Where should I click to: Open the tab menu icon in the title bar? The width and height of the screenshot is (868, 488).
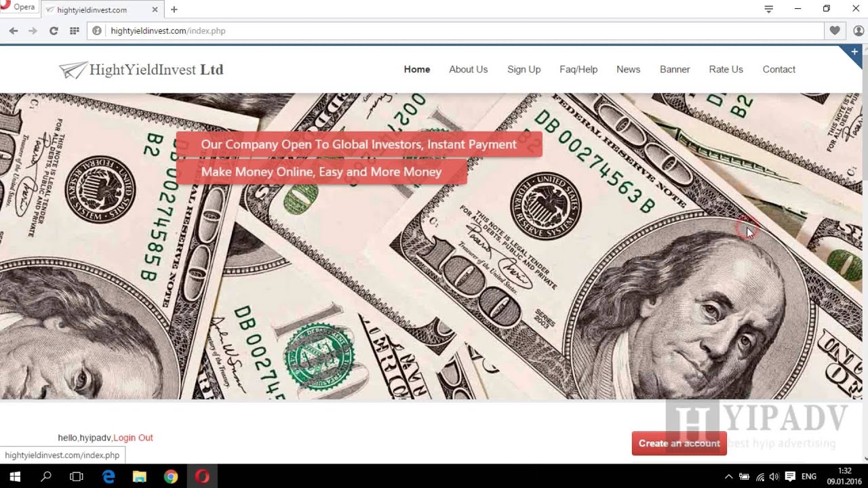pyautogui.click(x=768, y=9)
